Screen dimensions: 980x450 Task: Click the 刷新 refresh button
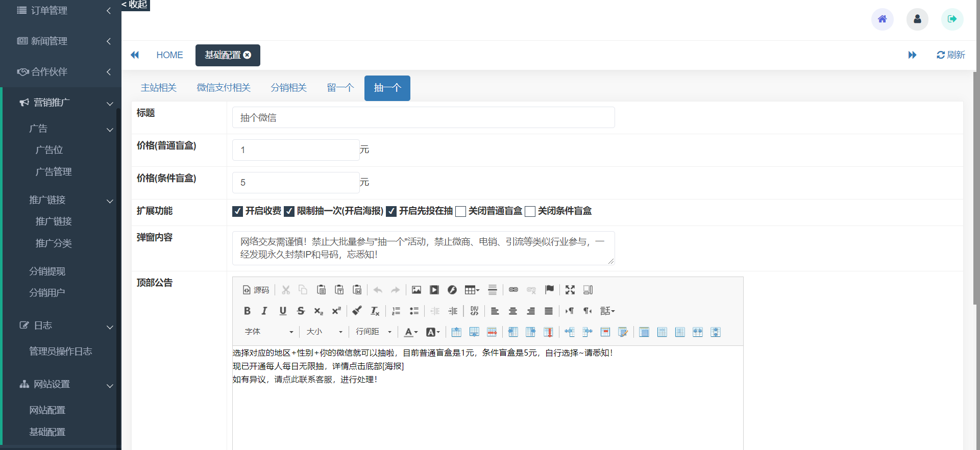[x=950, y=55]
